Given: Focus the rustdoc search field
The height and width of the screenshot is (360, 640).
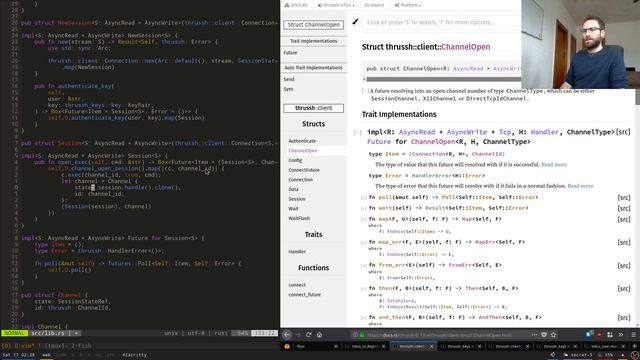Looking at the screenshot, I should (442, 22).
